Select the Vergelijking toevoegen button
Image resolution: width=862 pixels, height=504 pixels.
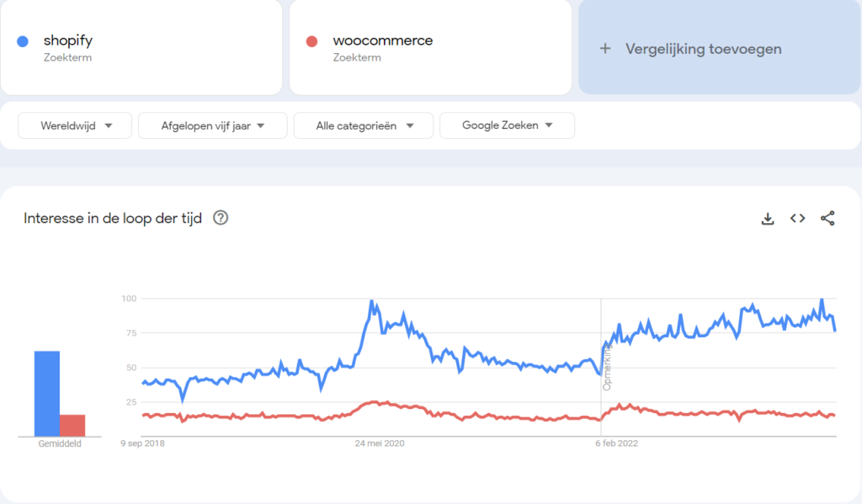(x=719, y=47)
